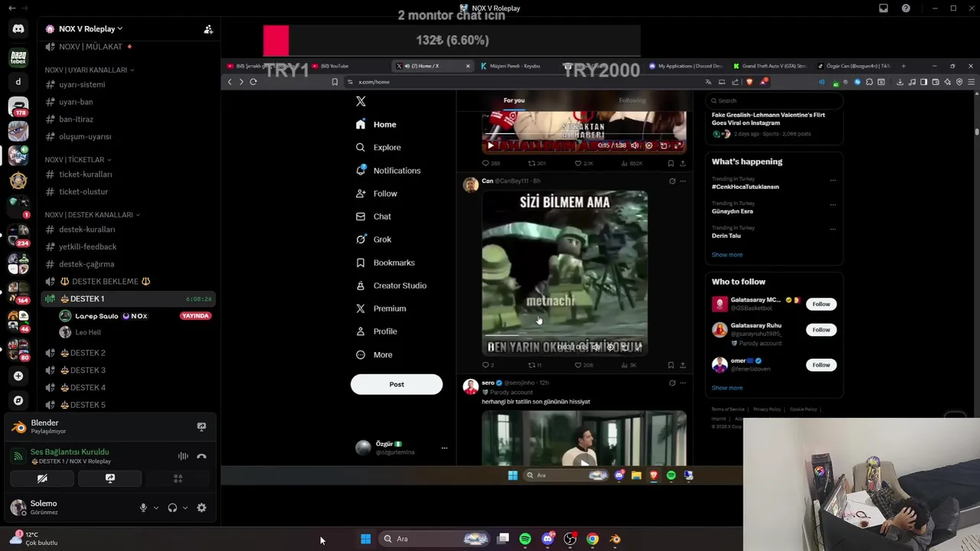Follow Galatasaray MC in Who to follow
980x551 pixels.
pyautogui.click(x=821, y=304)
